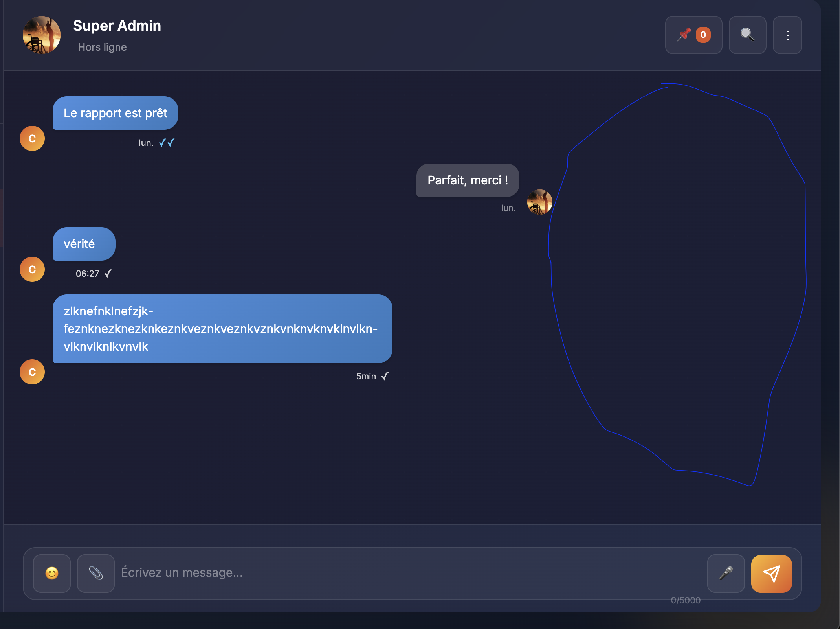The height and width of the screenshot is (629, 840).
Task: Click the orange C avatar next to the 5min message
Action: click(32, 372)
